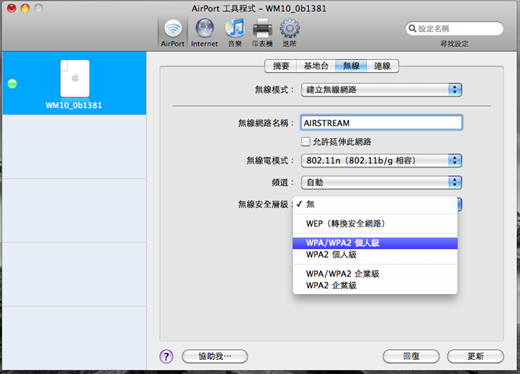Select WPA/WPA2 個人級 option
The height and width of the screenshot is (374, 520).
point(375,243)
